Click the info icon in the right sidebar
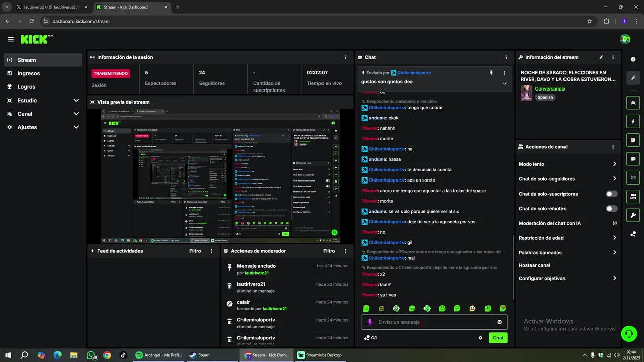 [633, 59]
